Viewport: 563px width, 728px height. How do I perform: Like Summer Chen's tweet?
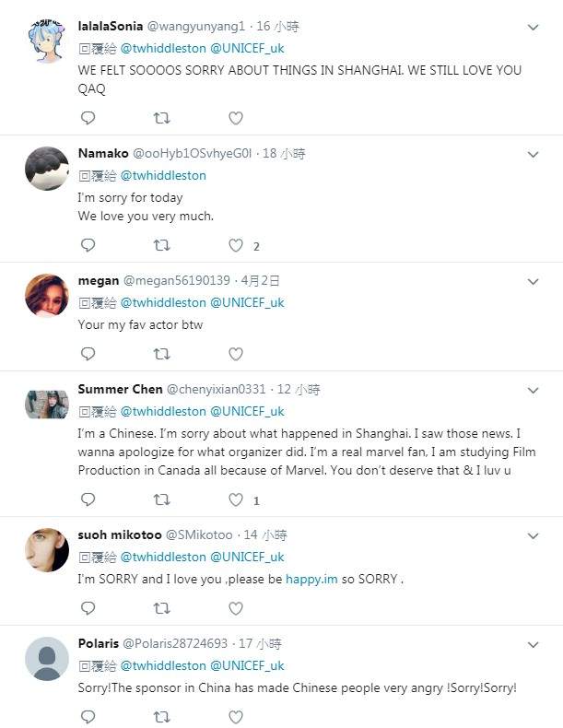coord(236,499)
